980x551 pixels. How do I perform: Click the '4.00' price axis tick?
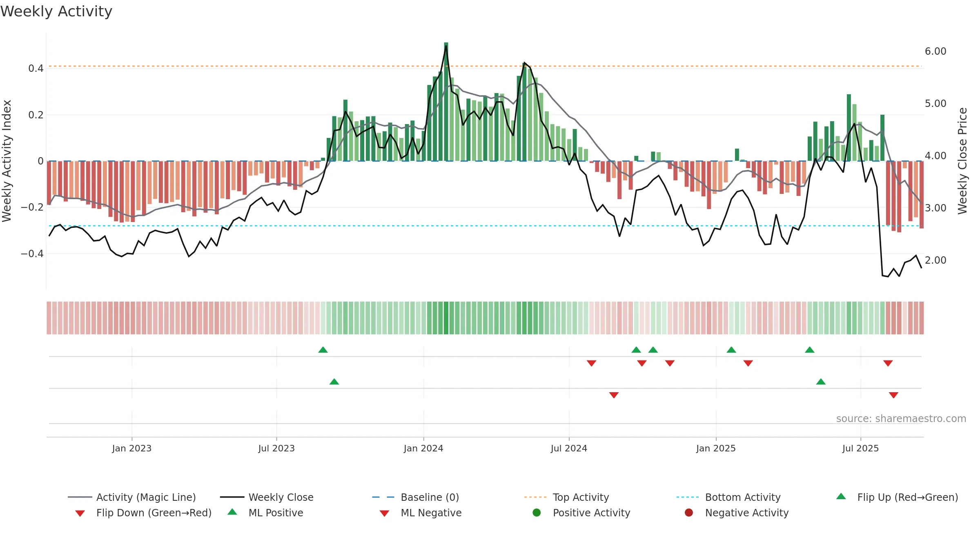pyautogui.click(x=935, y=156)
